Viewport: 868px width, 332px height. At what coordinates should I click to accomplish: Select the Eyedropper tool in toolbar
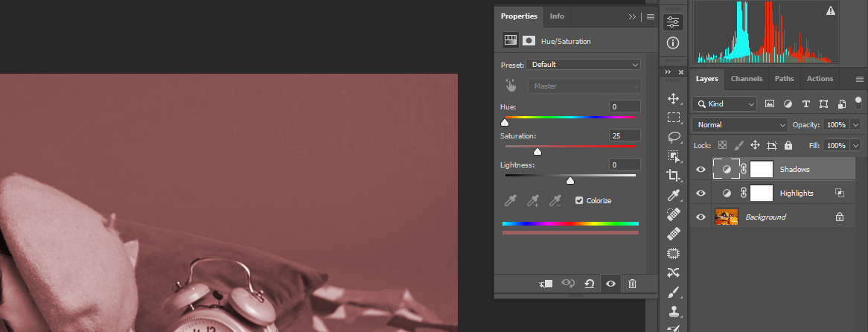click(x=673, y=195)
